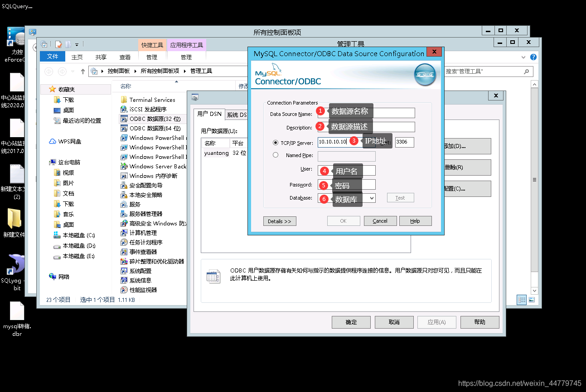The image size is (586, 392).
Task: Select the Named Pipe radio button
Action: tap(276, 155)
